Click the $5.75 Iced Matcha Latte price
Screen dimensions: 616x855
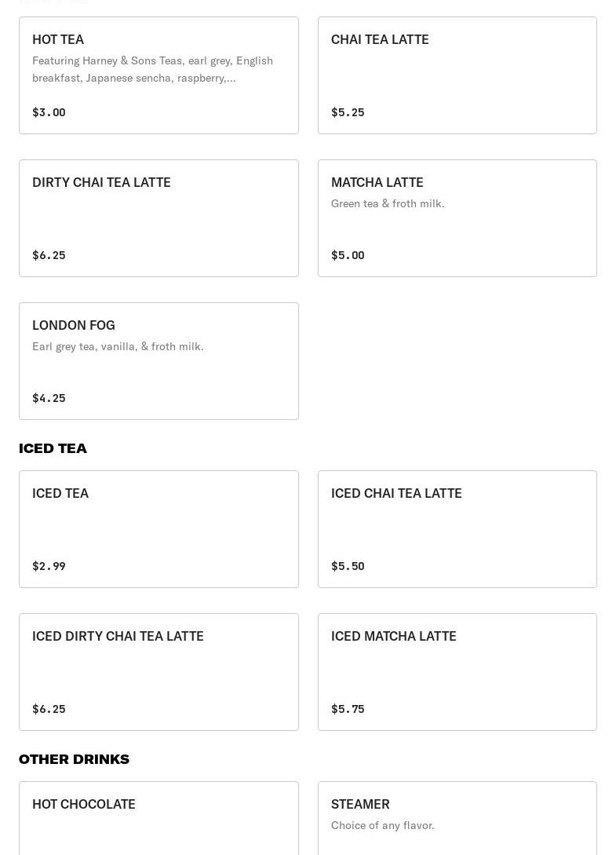point(348,709)
